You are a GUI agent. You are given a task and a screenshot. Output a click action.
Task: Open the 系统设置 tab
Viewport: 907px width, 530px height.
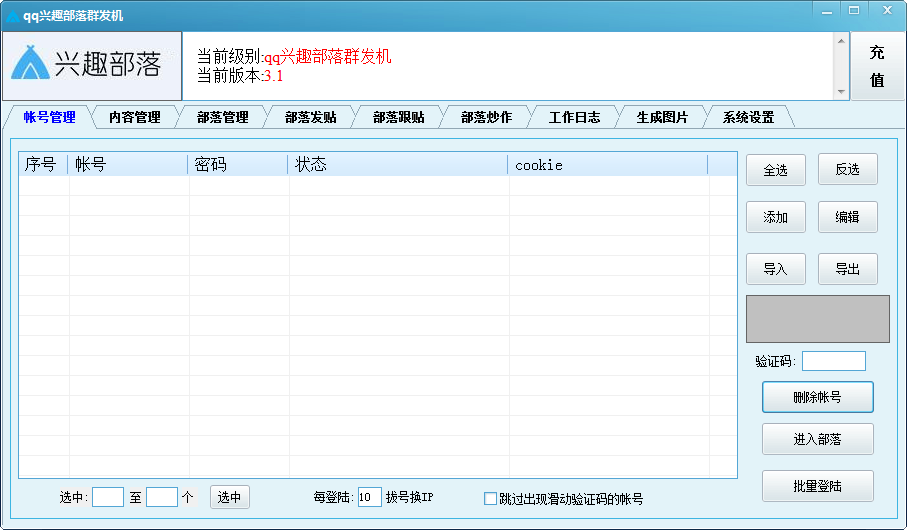(x=749, y=117)
